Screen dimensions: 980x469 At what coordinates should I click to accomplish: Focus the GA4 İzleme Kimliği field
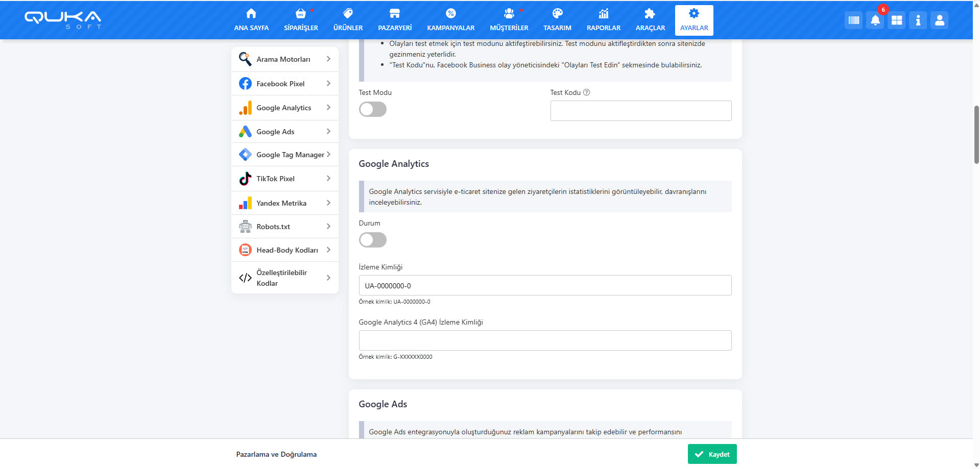545,340
